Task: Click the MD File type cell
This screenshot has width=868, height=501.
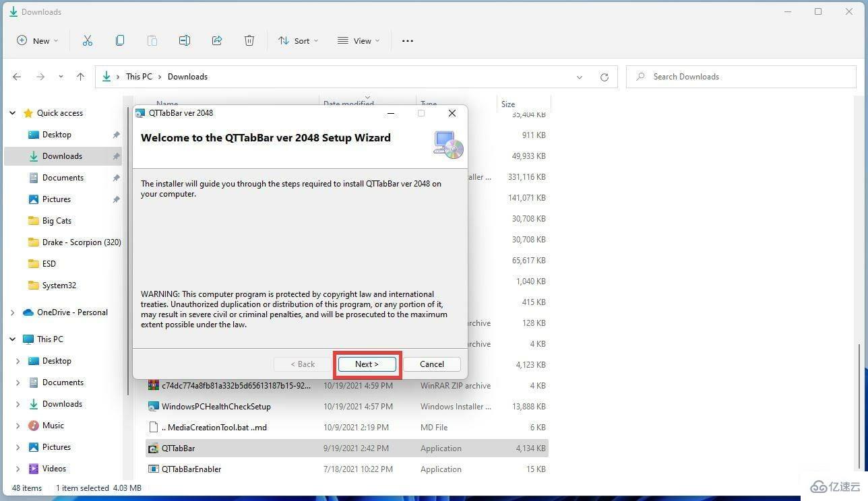Action: (434, 428)
